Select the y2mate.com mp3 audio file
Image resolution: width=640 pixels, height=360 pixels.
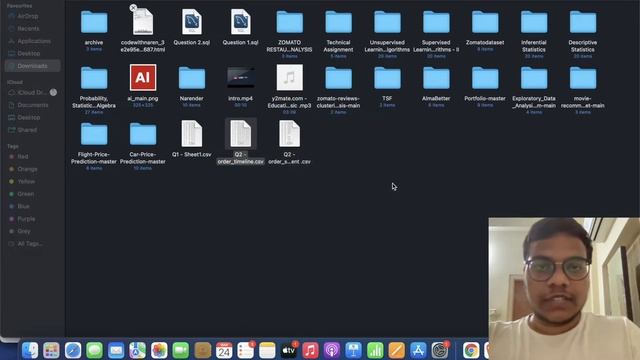click(289, 78)
